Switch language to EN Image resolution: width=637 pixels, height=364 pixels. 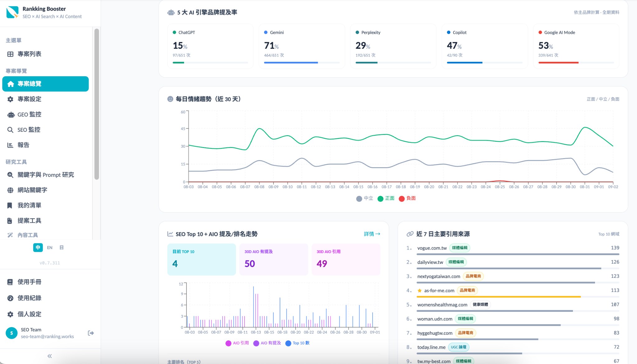(x=50, y=248)
